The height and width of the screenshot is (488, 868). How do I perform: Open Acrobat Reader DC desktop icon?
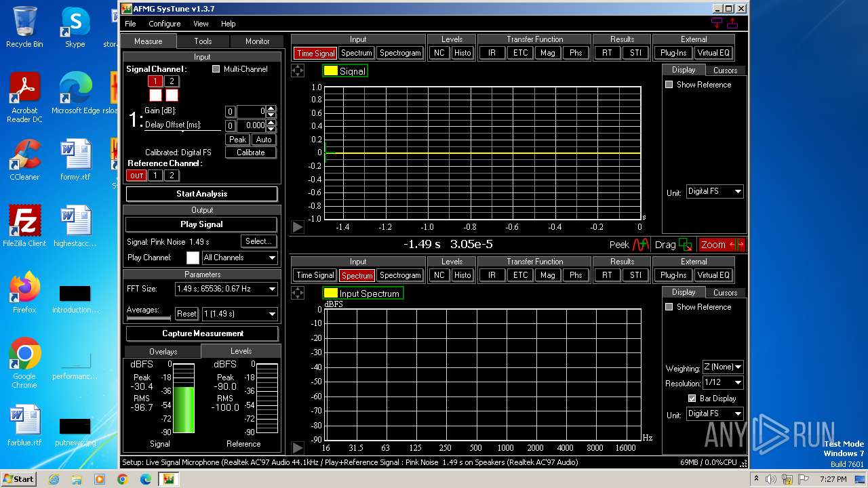click(x=24, y=98)
